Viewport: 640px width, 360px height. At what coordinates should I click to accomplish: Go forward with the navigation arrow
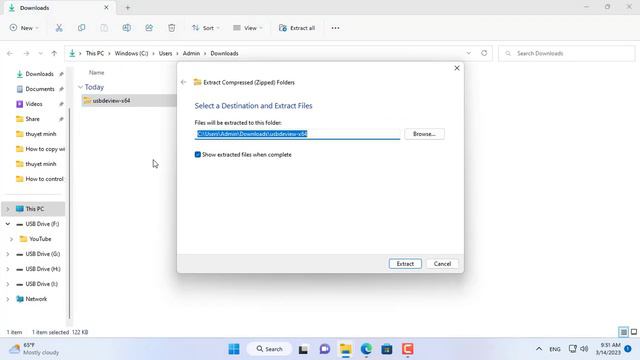(26, 53)
